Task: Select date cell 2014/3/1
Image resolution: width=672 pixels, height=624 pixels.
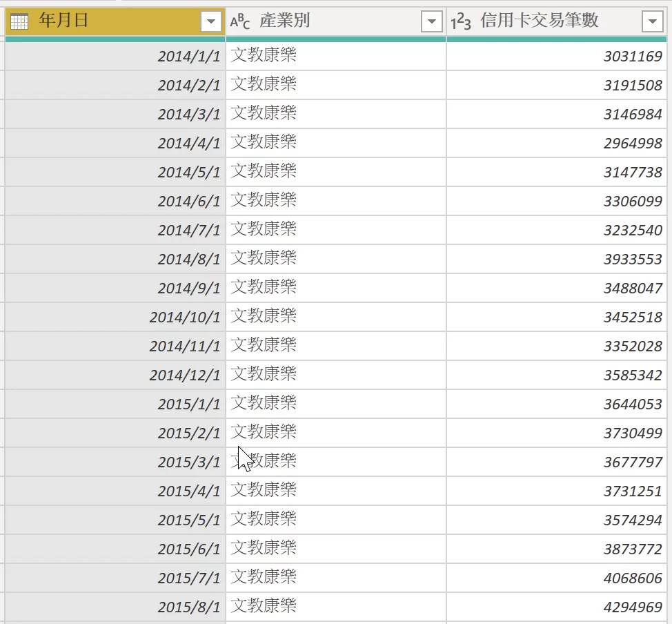Action: click(115, 114)
